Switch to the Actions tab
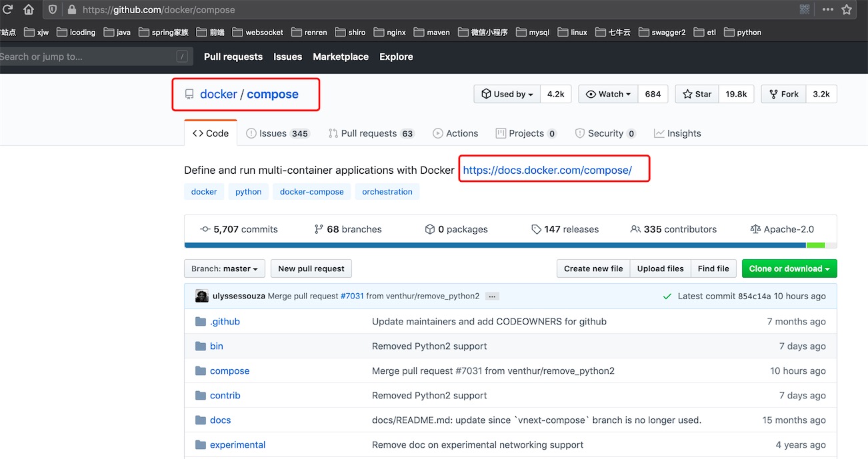Screen dimensions: 868x459 point(455,133)
